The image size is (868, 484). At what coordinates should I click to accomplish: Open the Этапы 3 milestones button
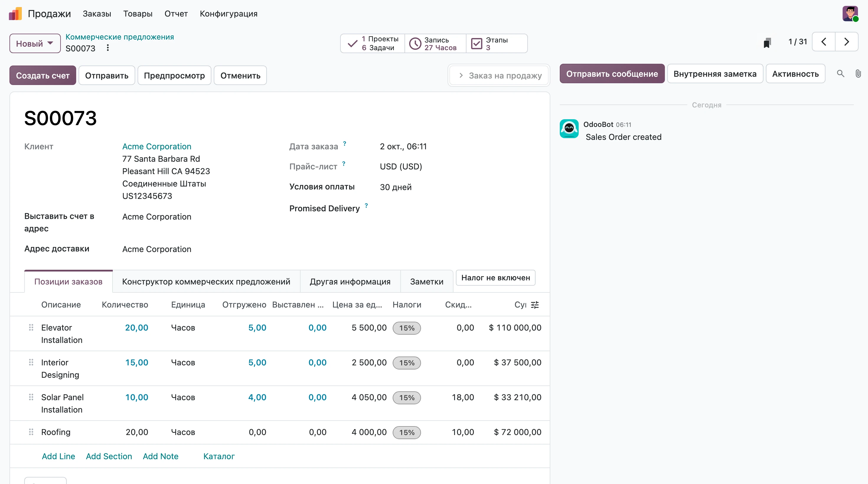497,43
